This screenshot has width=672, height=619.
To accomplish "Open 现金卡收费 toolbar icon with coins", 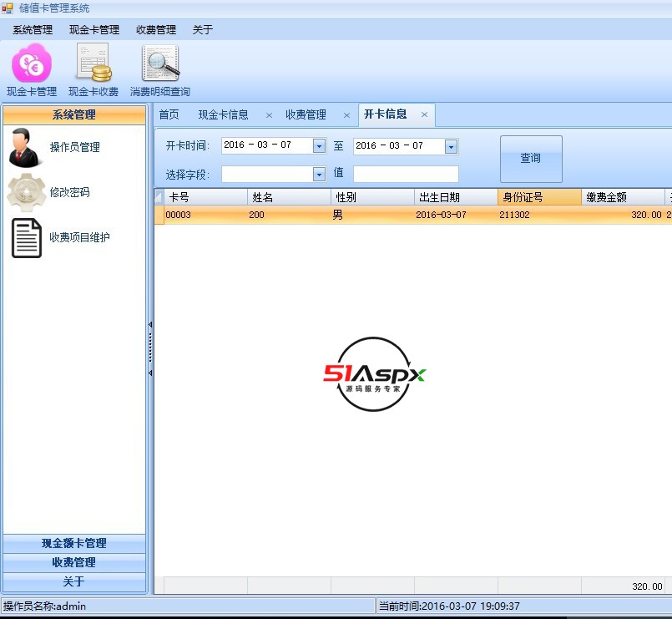I will point(93,70).
